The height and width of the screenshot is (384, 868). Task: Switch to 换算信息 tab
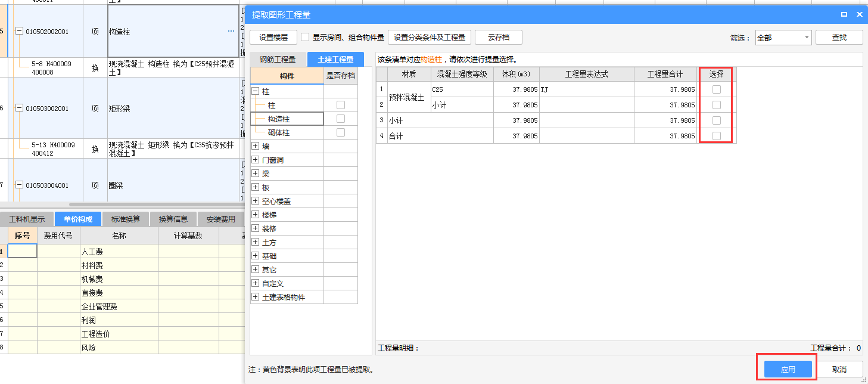pyautogui.click(x=173, y=219)
